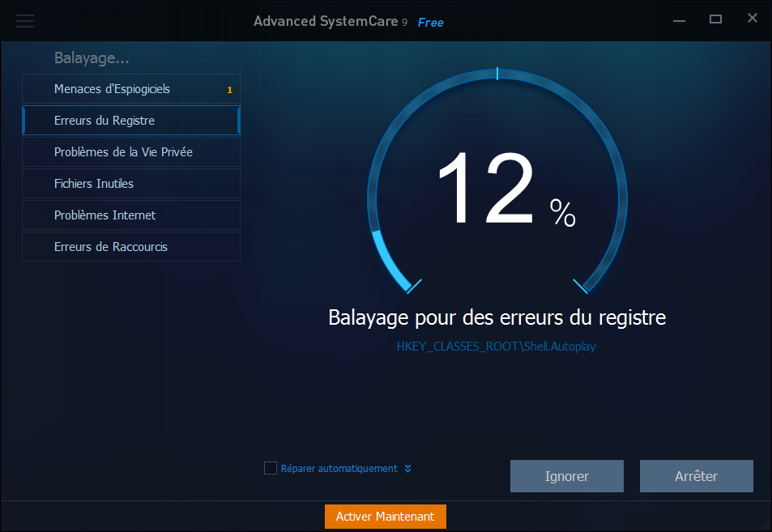The height and width of the screenshot is (532, 772).
Task: Select Menaces d'Espiogiciels scan item
Action: (131, 89)
